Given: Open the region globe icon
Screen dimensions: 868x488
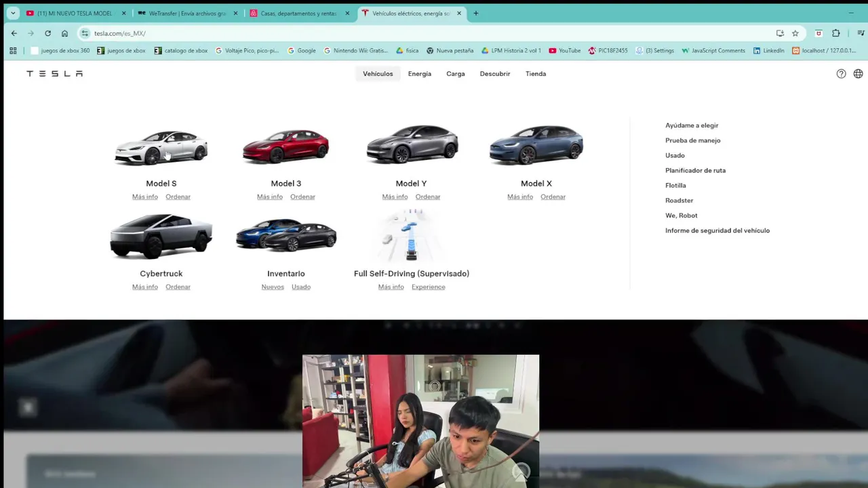Looking at the screenshot, I should coord(859,74).
